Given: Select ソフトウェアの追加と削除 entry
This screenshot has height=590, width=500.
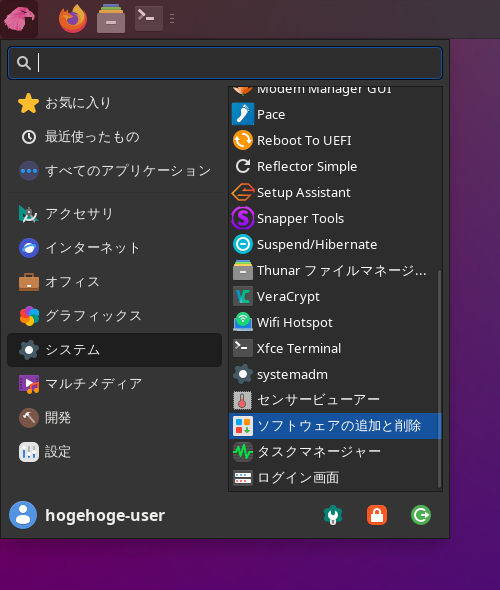Looking at the screenshot, I should coord(335,426).
